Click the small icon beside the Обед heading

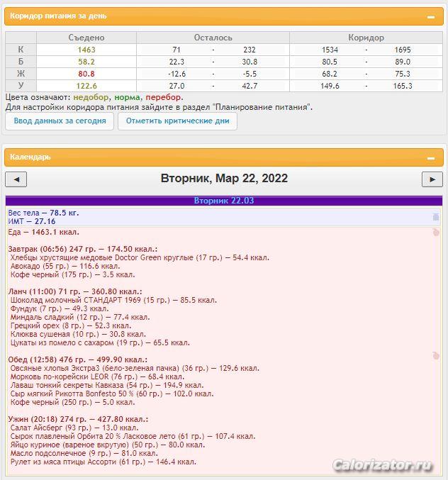tap(436, 355)
